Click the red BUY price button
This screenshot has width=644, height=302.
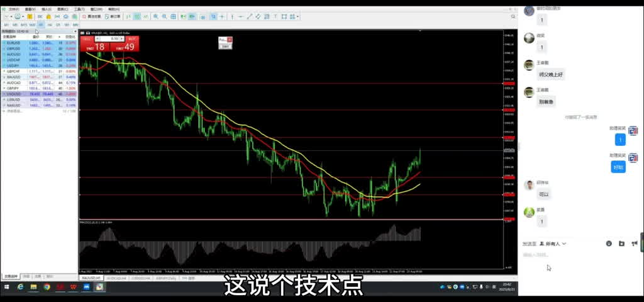point(125,47)
